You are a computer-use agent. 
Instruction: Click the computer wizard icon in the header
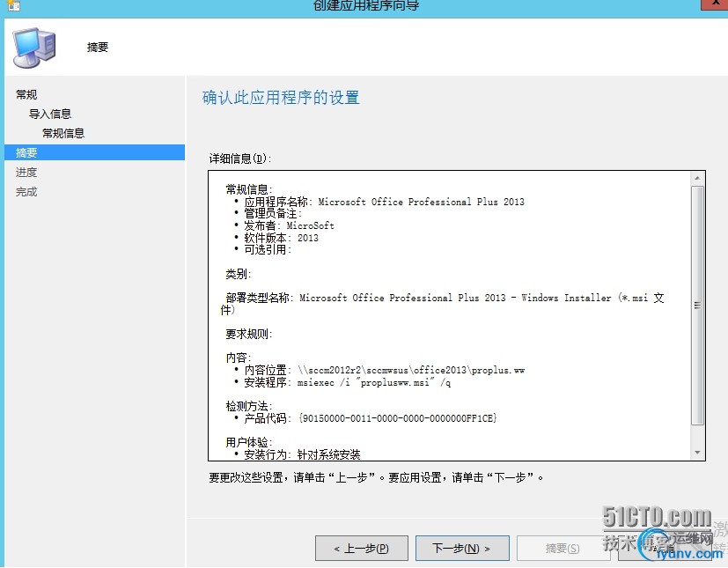click(x=34, y=48)
